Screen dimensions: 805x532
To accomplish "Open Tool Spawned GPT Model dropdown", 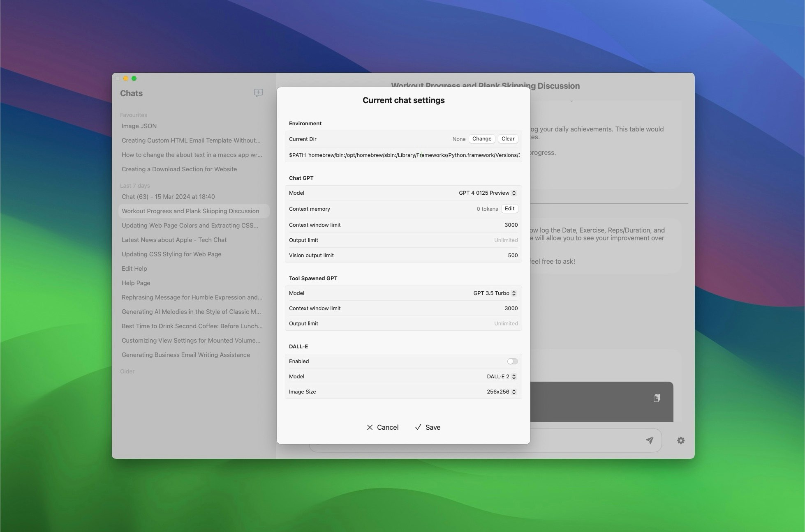I will coord(495,293).
